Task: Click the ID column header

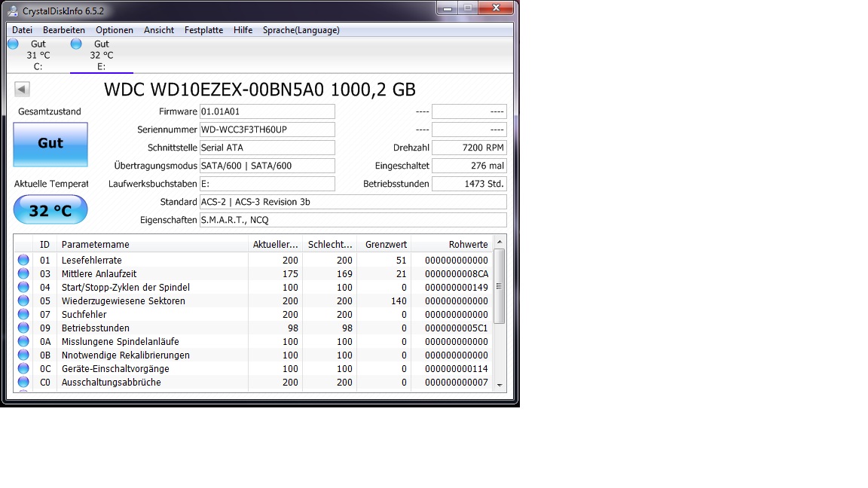Action: [x=45, y=244]
